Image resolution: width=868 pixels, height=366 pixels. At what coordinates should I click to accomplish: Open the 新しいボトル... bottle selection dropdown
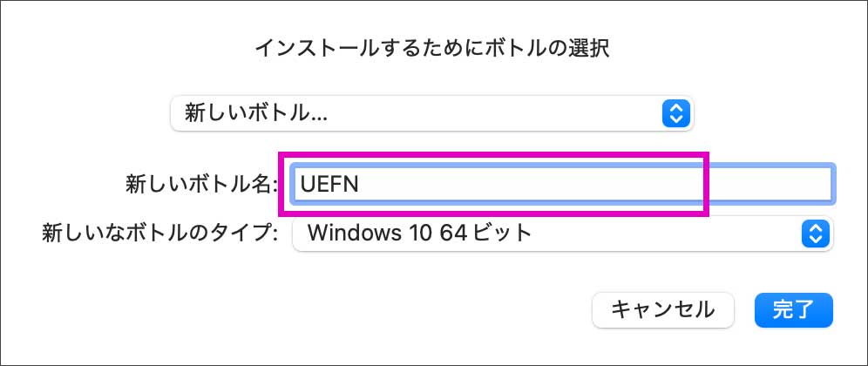[x=431, y=112]
